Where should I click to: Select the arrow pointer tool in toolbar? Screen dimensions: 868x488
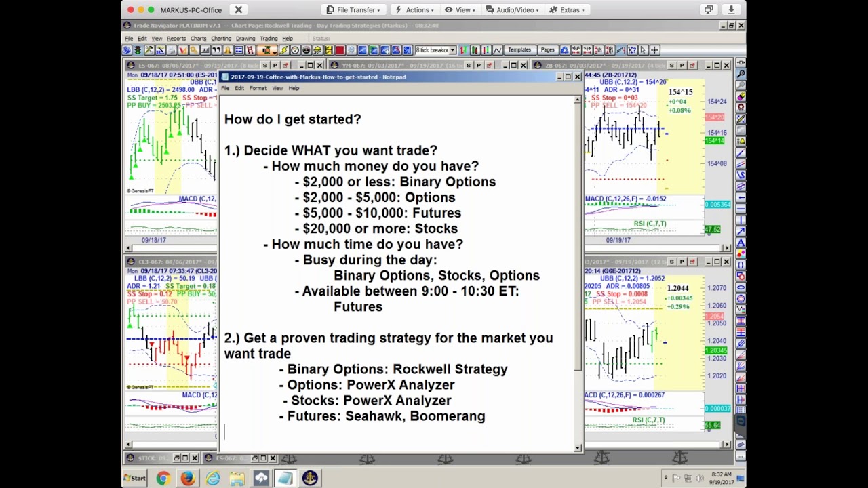coord(643,50)
